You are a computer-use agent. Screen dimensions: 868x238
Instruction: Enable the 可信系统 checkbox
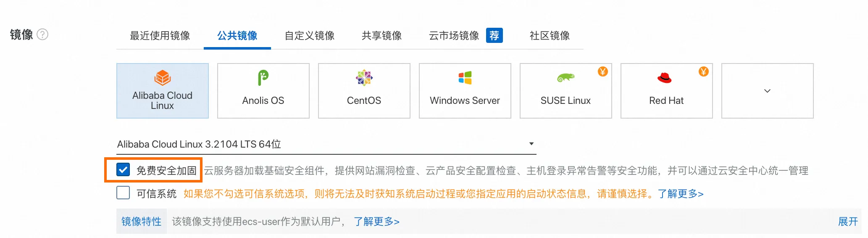(123, 193)
